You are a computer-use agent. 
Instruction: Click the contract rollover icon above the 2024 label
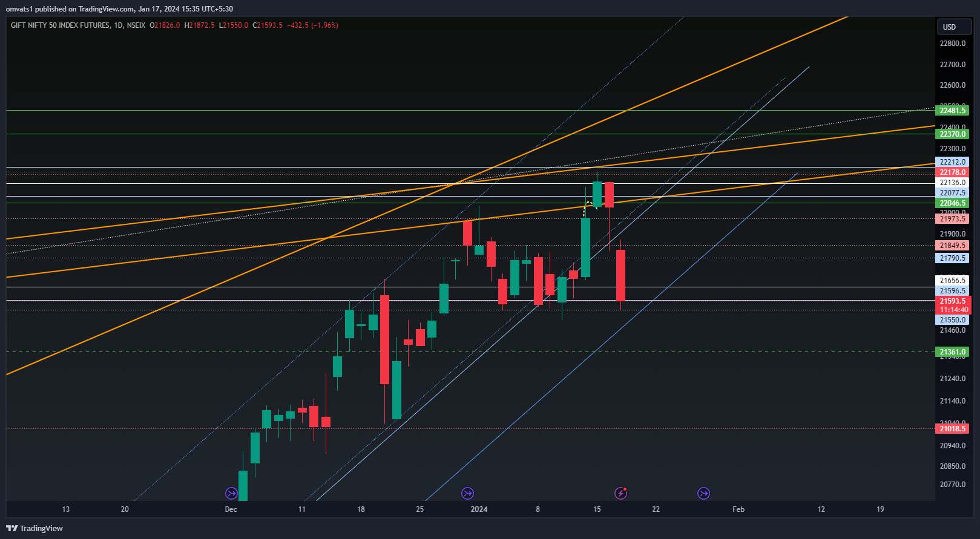[467, 493]
